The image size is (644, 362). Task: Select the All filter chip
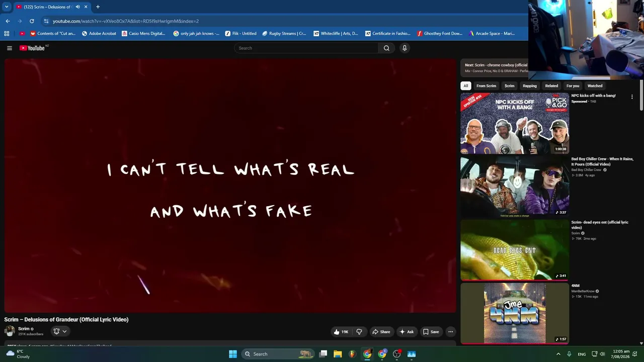tap(466, 86)
